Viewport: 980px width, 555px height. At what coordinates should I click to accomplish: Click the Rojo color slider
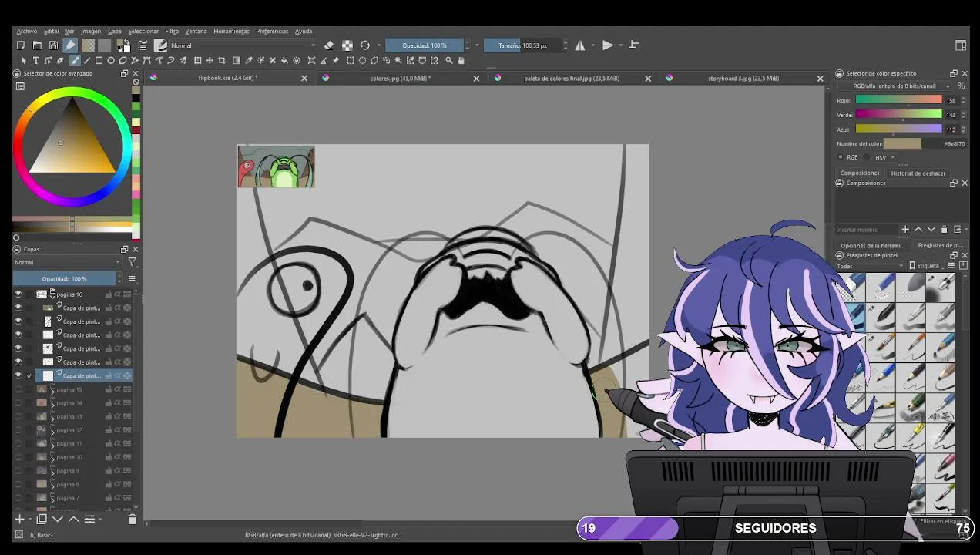[898, 100]
